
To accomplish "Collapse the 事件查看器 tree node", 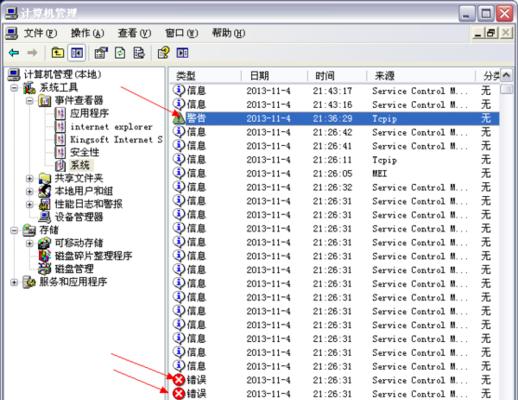I will pyautogui.click(x=30, y=101).
